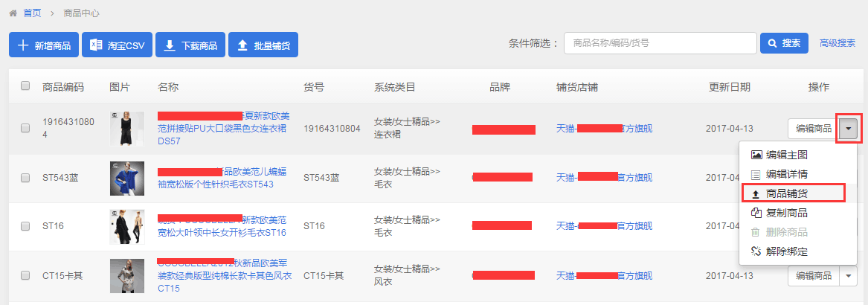Click the product name filter input field
868x305 pixels.
click(660, 43)
